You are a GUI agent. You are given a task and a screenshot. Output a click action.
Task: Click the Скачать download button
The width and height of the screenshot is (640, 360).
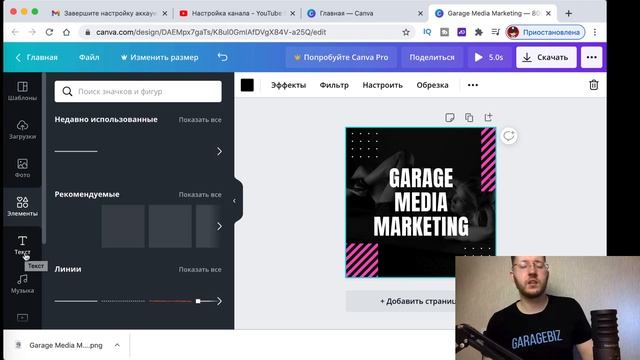(x=546, y=57)
